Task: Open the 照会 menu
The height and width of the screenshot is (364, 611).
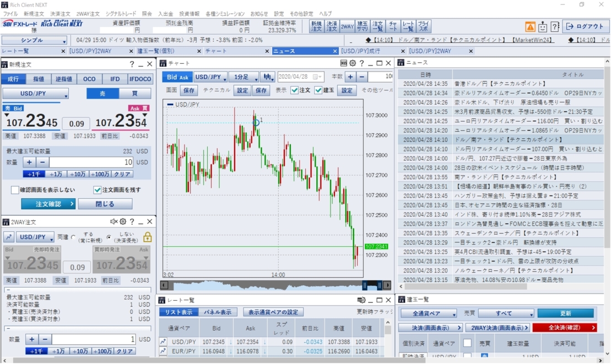Action: [147, 14]
